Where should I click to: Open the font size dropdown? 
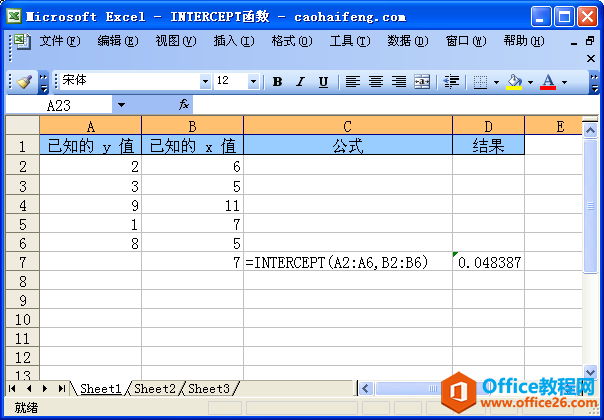253,81
